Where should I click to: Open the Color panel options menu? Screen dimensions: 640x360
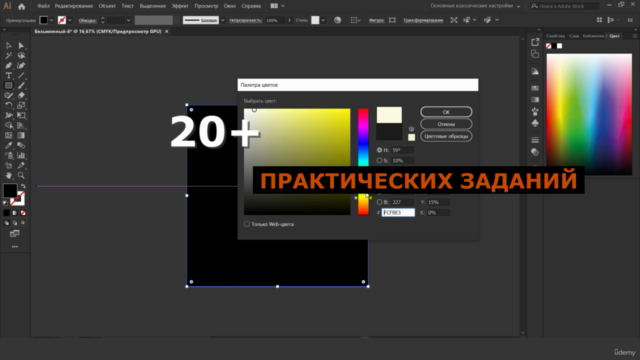tap(635, 36)
